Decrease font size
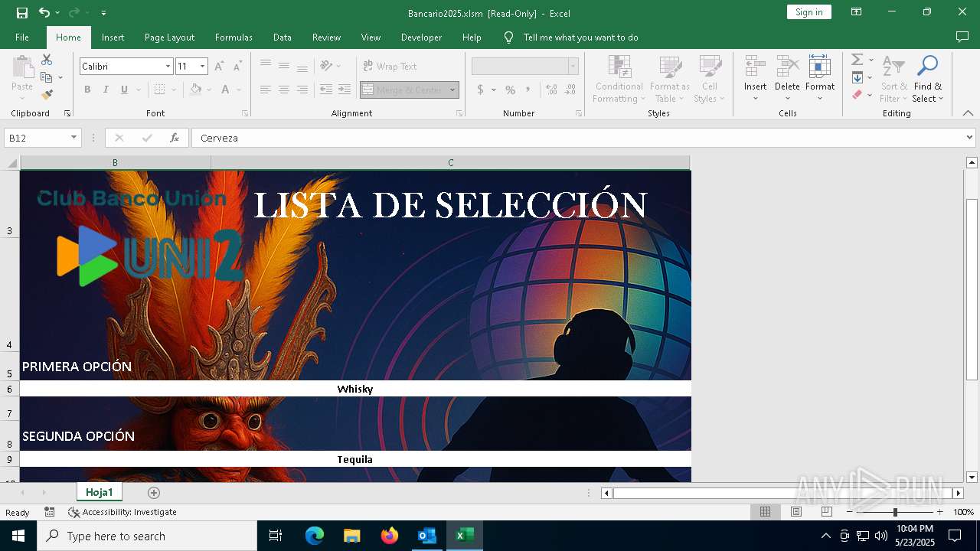Screen dimensions: 980x551 [x=237, y=67]
